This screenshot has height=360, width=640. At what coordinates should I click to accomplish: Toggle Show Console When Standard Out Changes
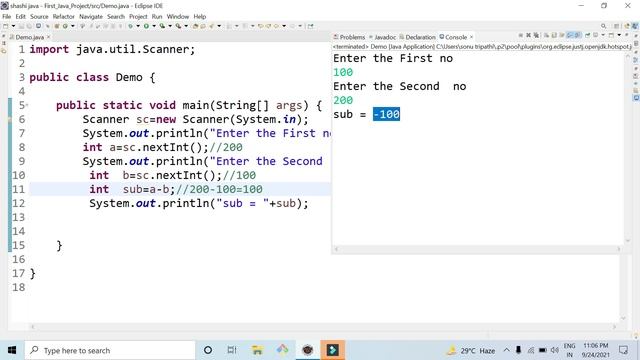tap(569, 36)
